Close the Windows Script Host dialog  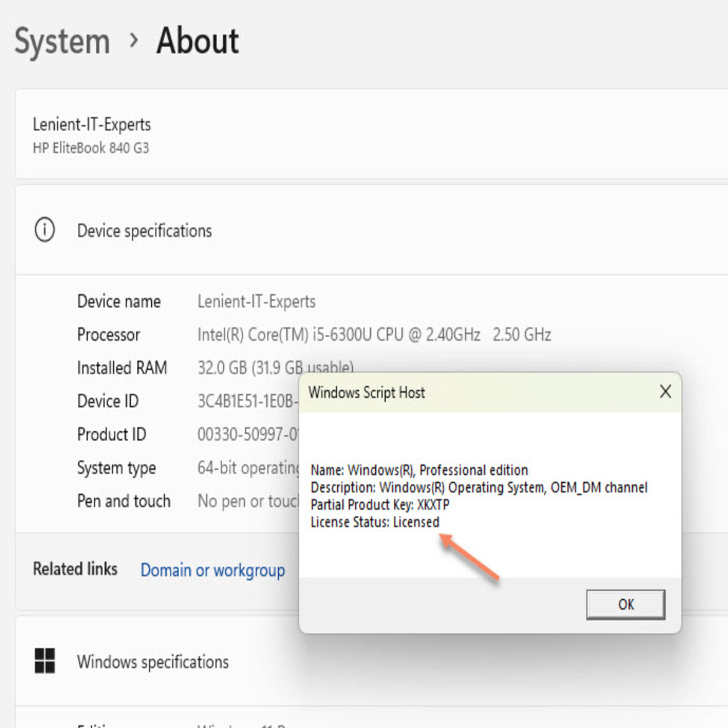(665, 392)
